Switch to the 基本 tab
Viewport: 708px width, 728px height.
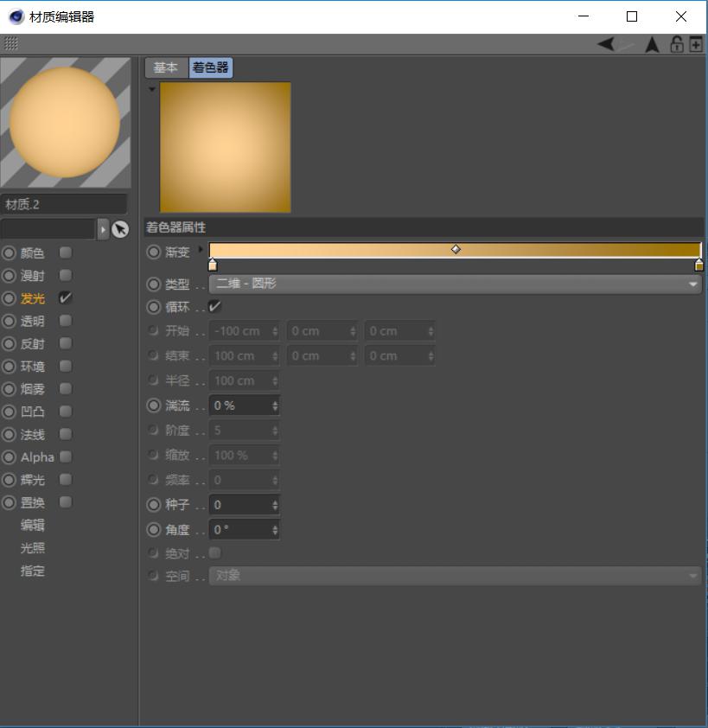click(166, 67)
